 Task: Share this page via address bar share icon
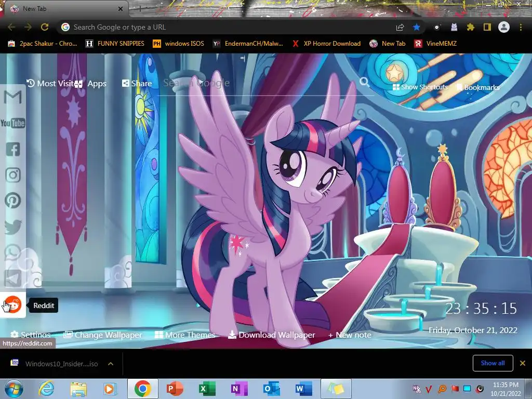[400, 28]
